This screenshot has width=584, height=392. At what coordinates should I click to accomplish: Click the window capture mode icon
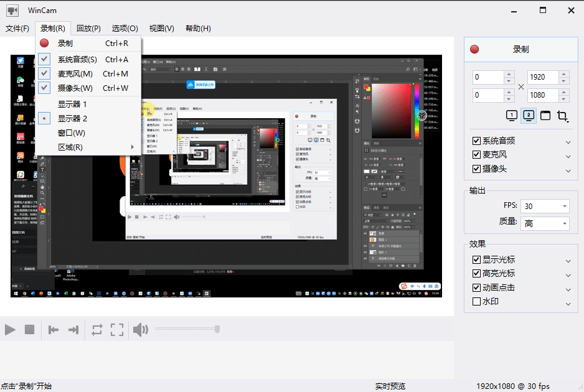pos(546,116)
